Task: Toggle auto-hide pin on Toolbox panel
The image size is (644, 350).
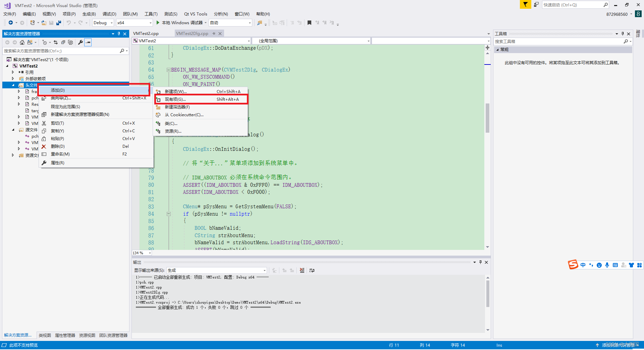Action: (x=623, y=34)
